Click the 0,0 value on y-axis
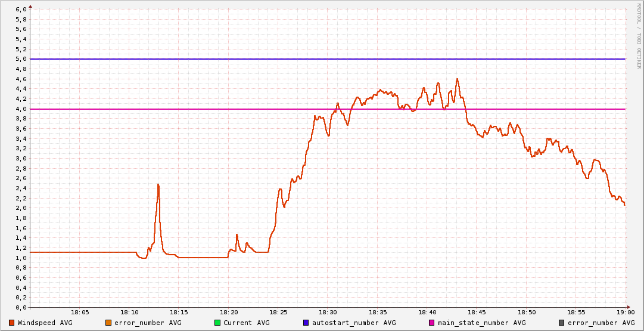 tap(21, 308)
